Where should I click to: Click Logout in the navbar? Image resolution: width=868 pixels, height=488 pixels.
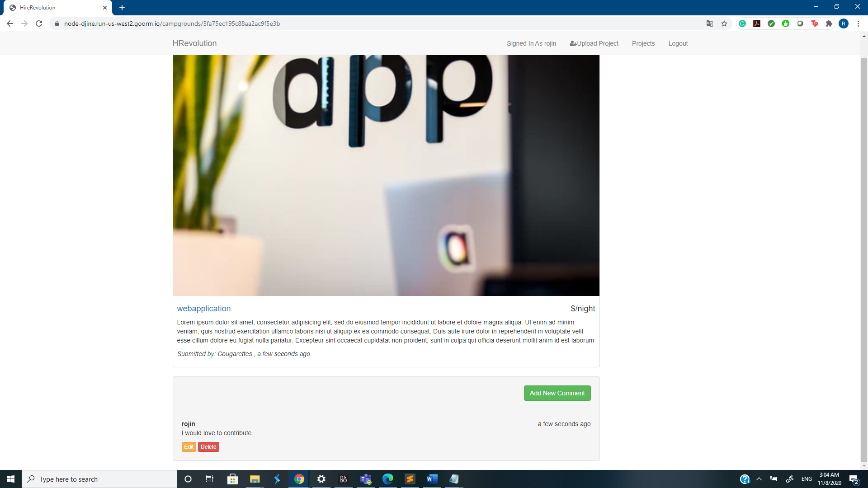(x=678, y=43)
